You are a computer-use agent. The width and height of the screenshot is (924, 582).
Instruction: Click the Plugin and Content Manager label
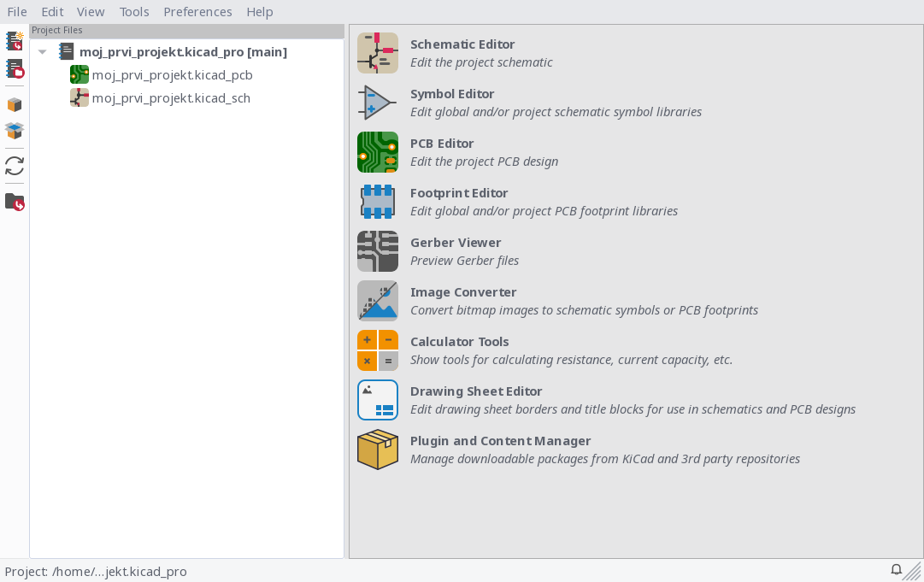(x=500, y=441)
